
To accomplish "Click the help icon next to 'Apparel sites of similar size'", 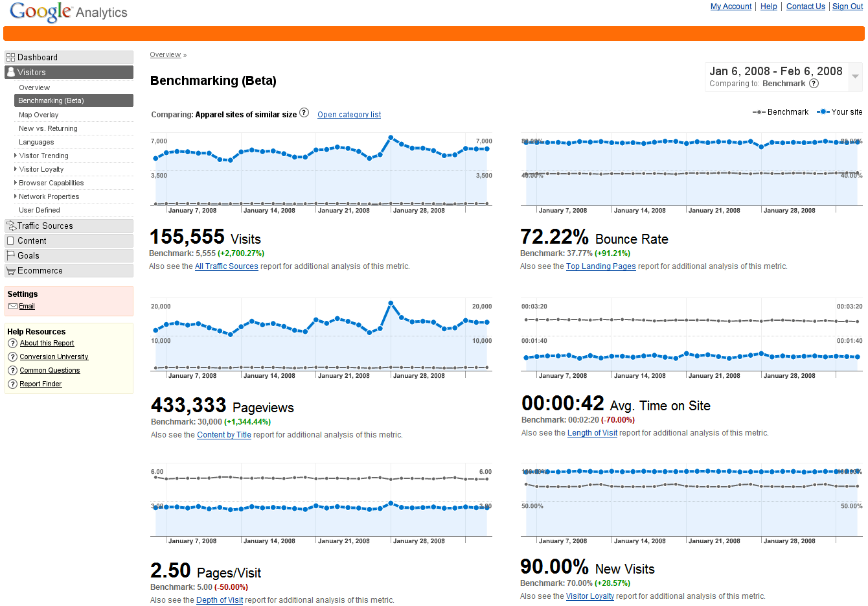I will pyautogui.click(x=304, y=113).
